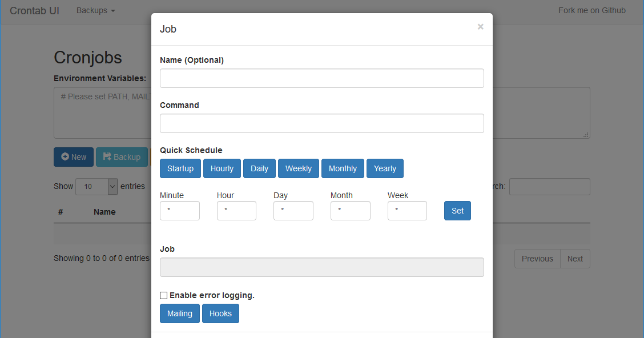644x338 pixels.
Task: Enable error logging checkbox
Action: tap(164, 295)
